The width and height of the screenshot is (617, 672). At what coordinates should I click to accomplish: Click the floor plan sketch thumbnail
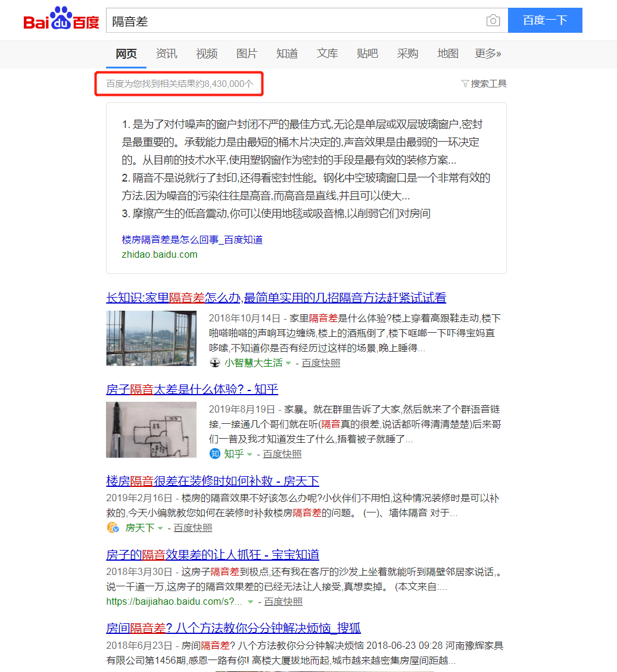click(x=151, y=429)
